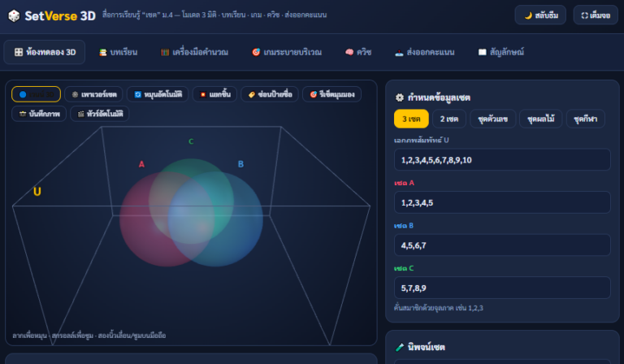
Task: Click the camera icon on บันทึกภาพ
Action: [x=23, y=114]
